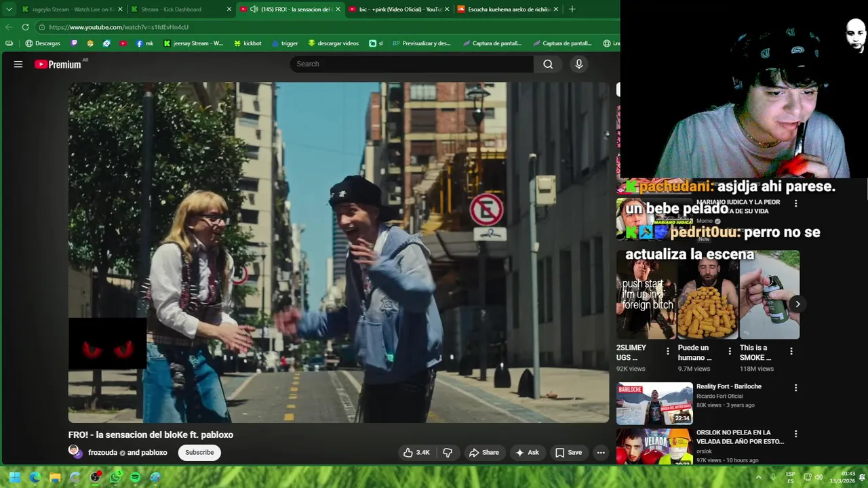Screen dimensions: 868x488
Task: Select the FRO! la sensacion YouTube tab
Action: pos(292,9)
